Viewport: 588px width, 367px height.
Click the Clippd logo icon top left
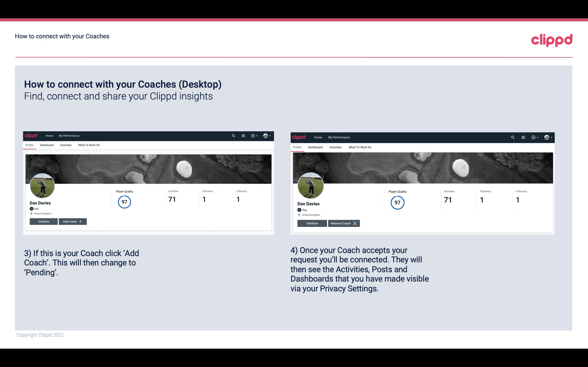[x=32, y=135]
